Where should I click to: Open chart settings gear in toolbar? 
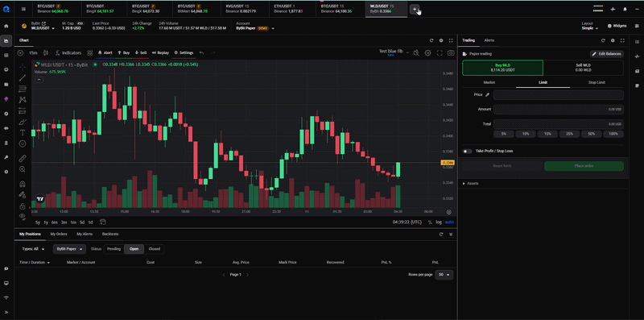click(x=428, y=52)
